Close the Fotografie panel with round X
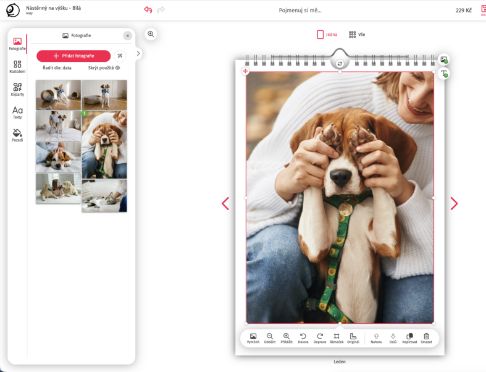Screen dimensions: 486x372 click(127, 36)
